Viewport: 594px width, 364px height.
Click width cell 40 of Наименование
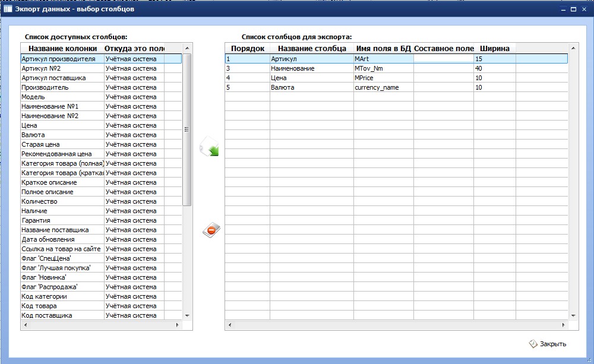coord(495,68)
